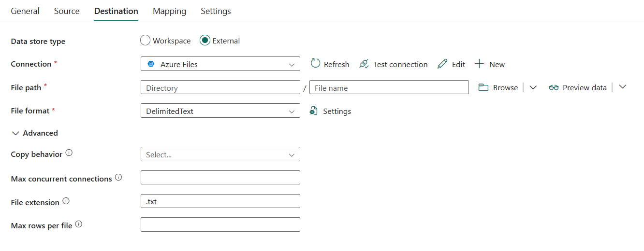Click the Edit pencil icon
This screenshot has height=251, width=644.
click(x=442, y=64)
